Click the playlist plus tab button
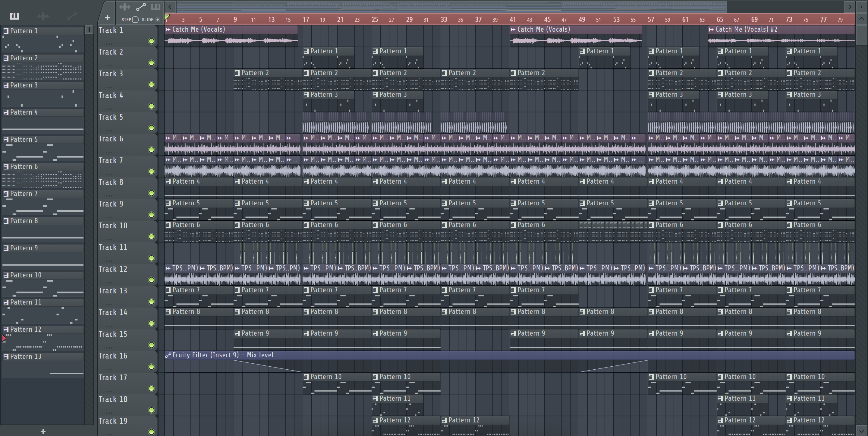Screen dimensions: 868x436 pyautogui.click(x=108, y=17)
